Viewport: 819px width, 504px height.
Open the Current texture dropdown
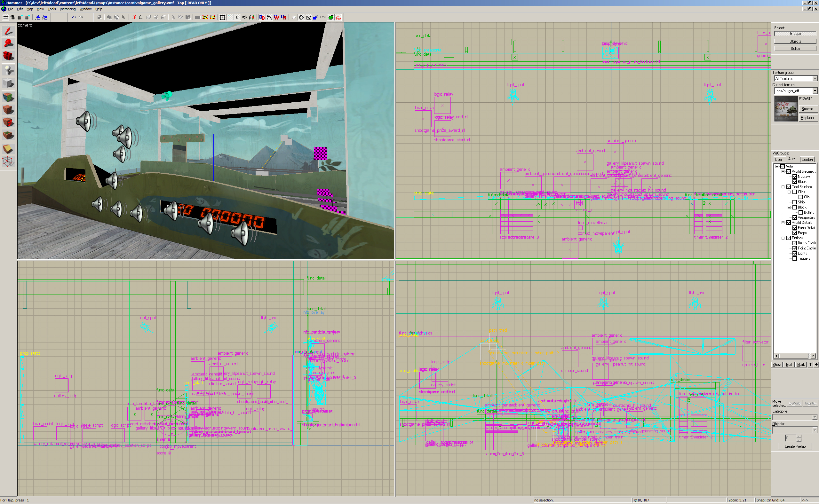pos(815,91)
